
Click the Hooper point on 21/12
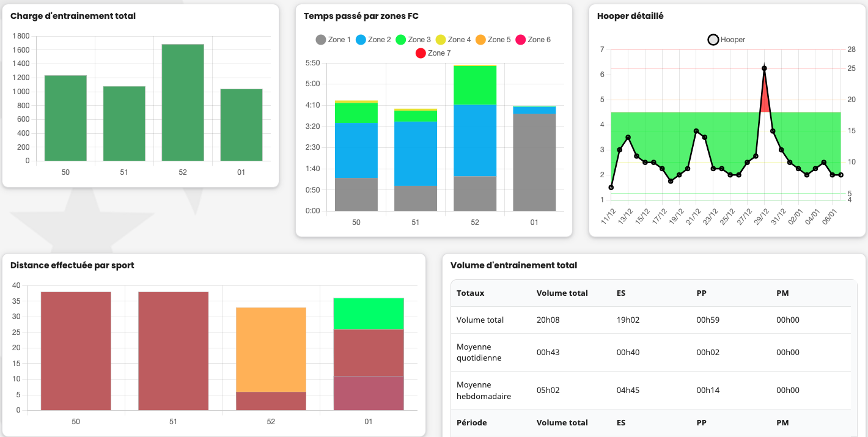[696, 131]
